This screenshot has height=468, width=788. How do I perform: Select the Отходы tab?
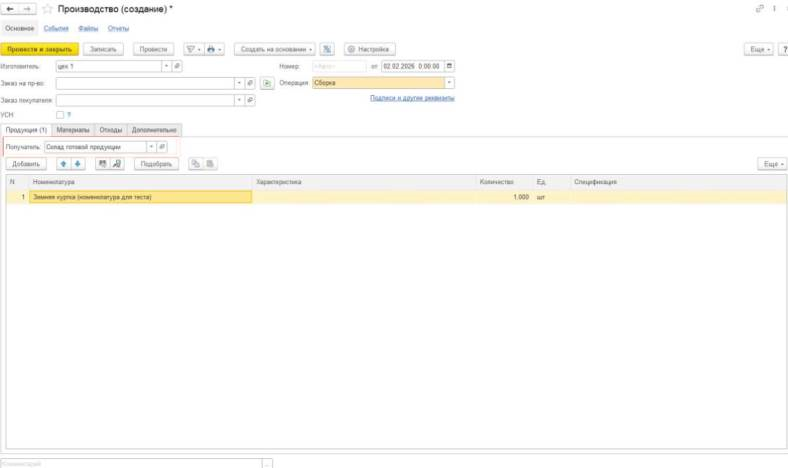click(111, 130)
